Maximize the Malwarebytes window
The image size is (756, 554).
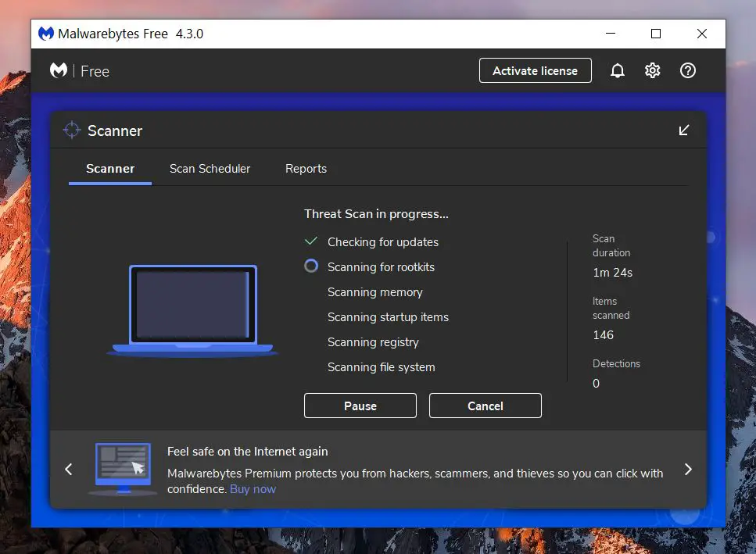click(x=656, y=34)
